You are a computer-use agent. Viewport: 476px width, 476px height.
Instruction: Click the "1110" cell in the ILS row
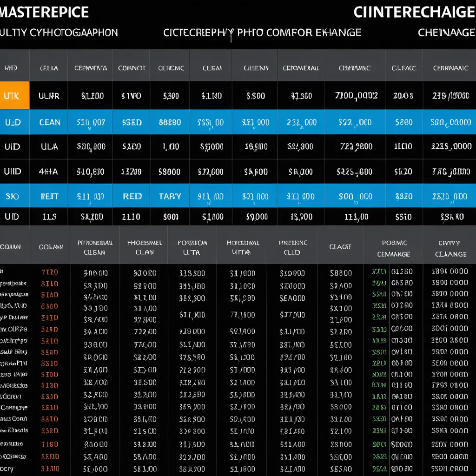131,217
